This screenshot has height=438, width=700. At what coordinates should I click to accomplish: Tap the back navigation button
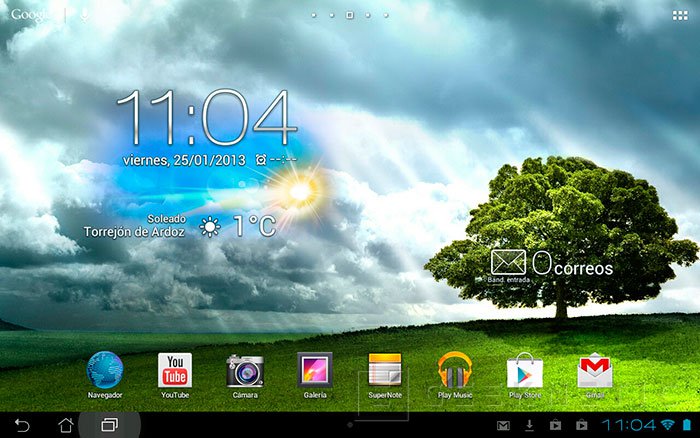click(21, 425)
